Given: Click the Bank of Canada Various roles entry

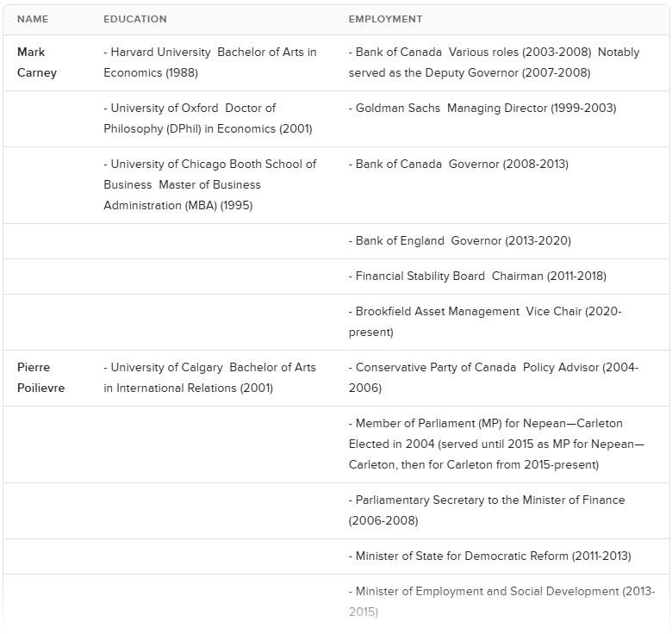Looking at the screenshot, I should click(494, 63).
